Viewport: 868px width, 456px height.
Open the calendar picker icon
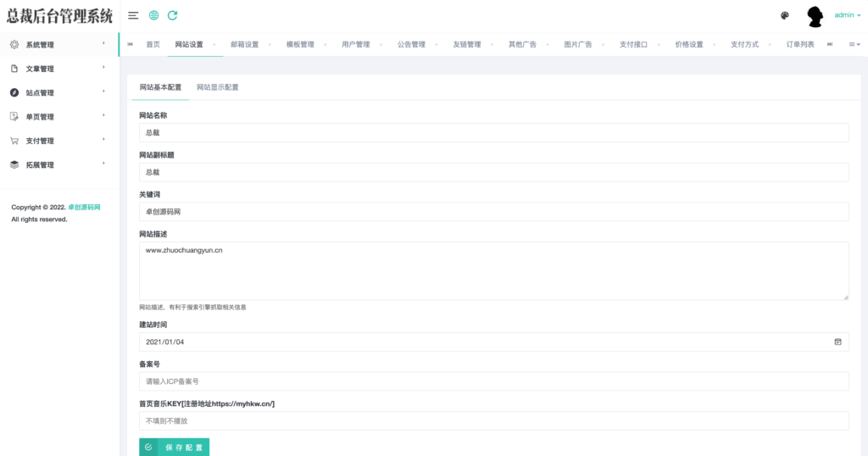(x=837, y=342)
